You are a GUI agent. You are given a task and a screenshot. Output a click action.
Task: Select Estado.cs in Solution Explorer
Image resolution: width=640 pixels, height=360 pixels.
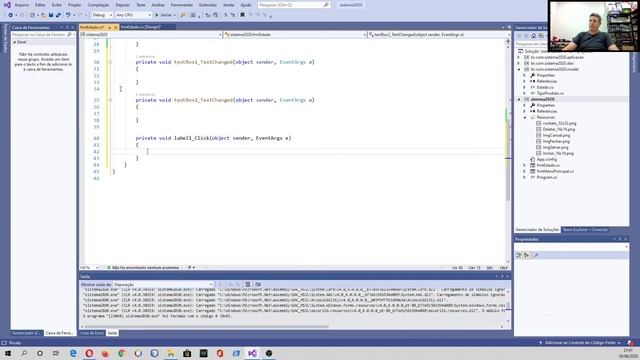click(x=545, y=87)
